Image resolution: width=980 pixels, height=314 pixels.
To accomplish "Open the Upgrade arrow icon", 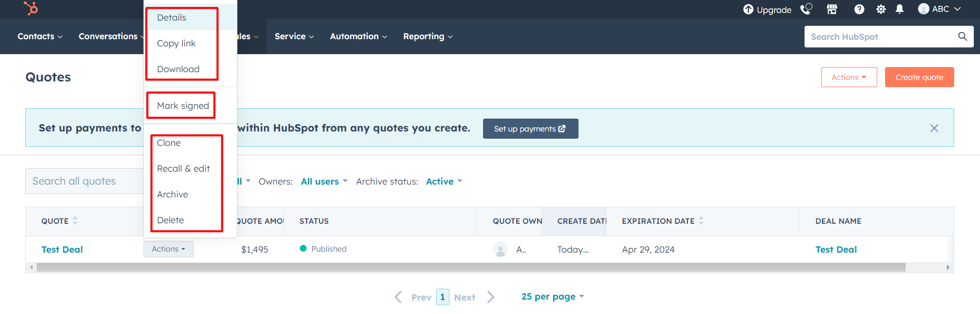I will coord(748,9).
